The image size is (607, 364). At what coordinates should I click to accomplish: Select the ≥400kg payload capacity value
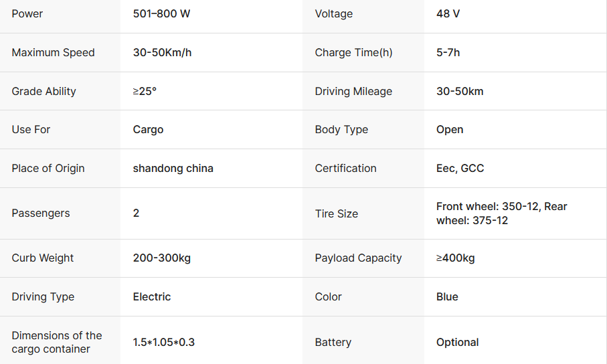(x=455, y=258)
